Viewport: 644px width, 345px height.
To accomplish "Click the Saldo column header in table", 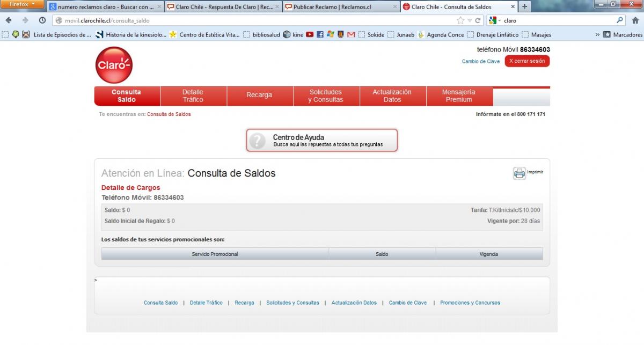I will coord(382,254).
